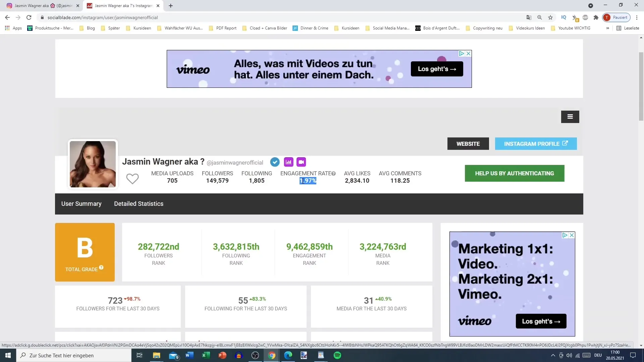Viewport: 644px width, 362px height.
Task: Click Los geht's on top Vimeo banner
Action: click(437, 69)
